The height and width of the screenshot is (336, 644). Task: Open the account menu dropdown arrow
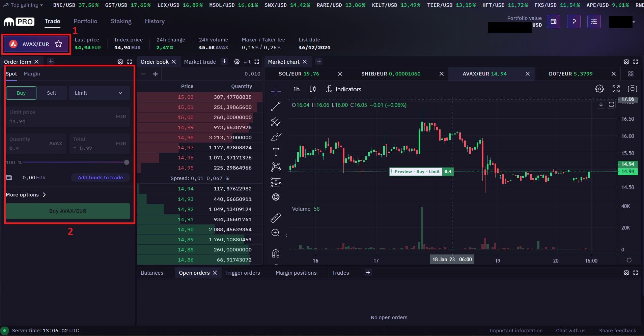click(x=634, y=22)
